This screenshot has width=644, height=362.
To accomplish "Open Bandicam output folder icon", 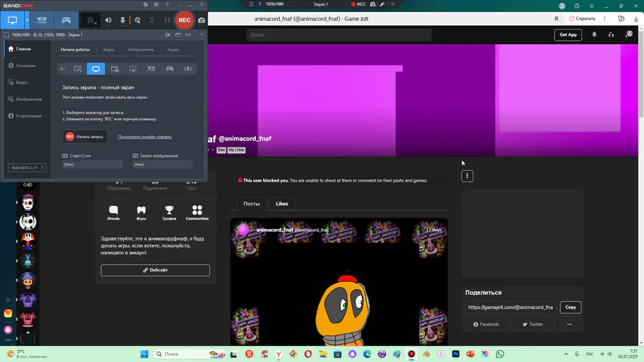I will point(145,4).
